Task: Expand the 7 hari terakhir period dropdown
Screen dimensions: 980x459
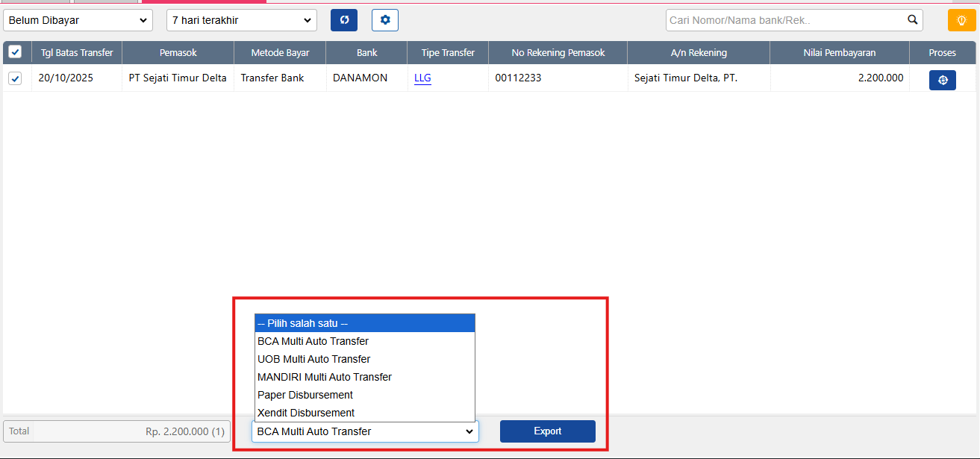Action: (x=241, y=20)
